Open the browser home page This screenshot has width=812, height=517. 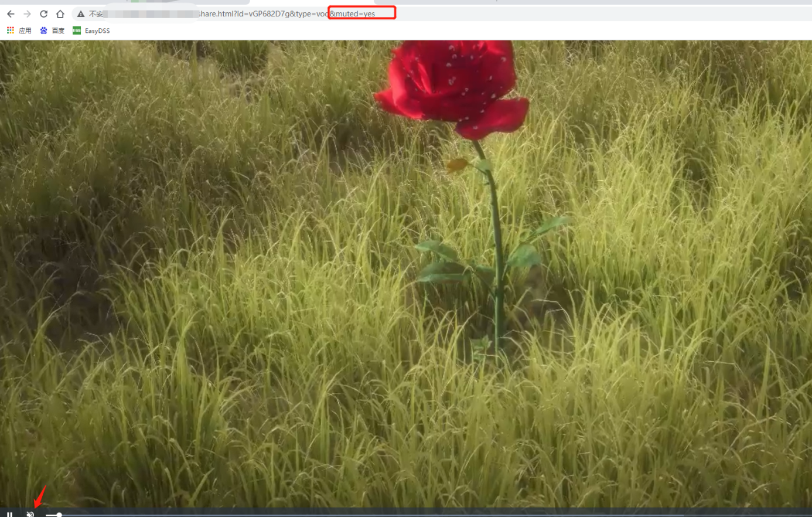click(x=60, y=13)
